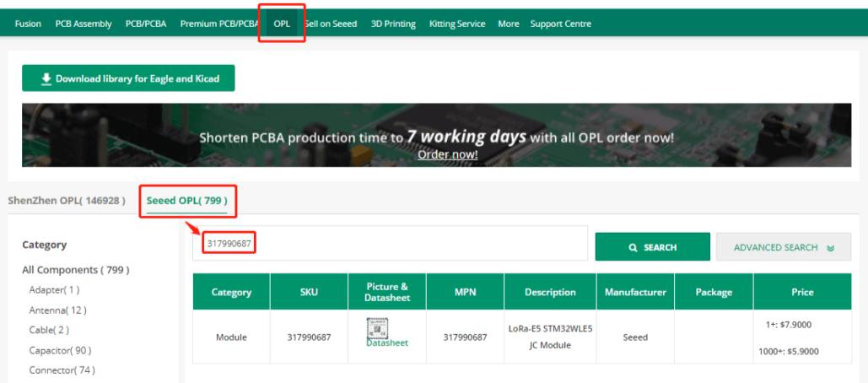Open the Fusion menu item
This screenshot has width=868, height=383.
(28, 24)
